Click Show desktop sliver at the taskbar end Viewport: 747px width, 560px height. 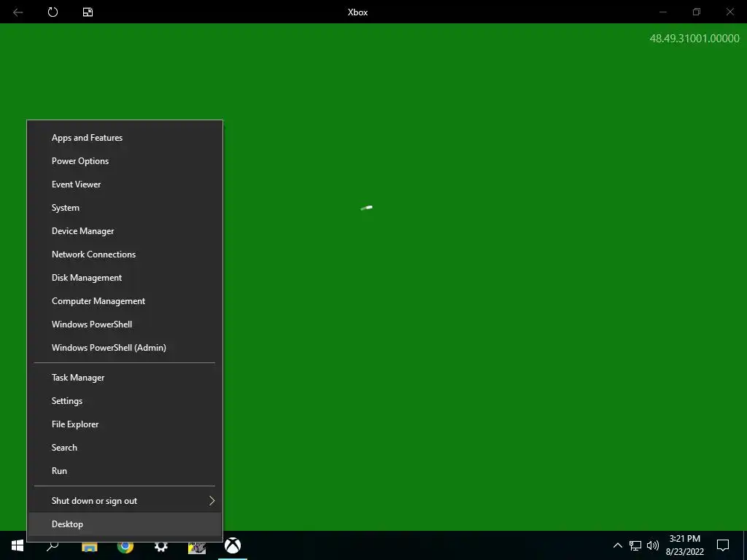point(745,545)
